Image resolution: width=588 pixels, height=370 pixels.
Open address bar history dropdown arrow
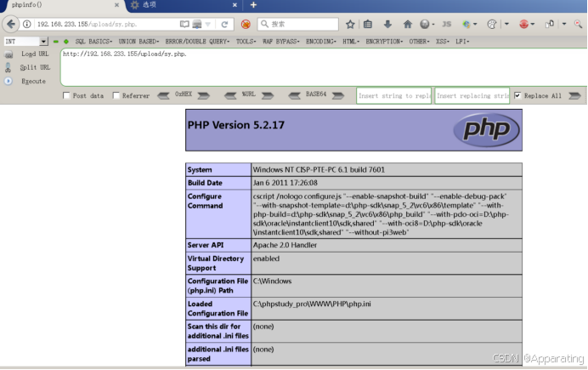pyautogui.click(x=208, y=25)
